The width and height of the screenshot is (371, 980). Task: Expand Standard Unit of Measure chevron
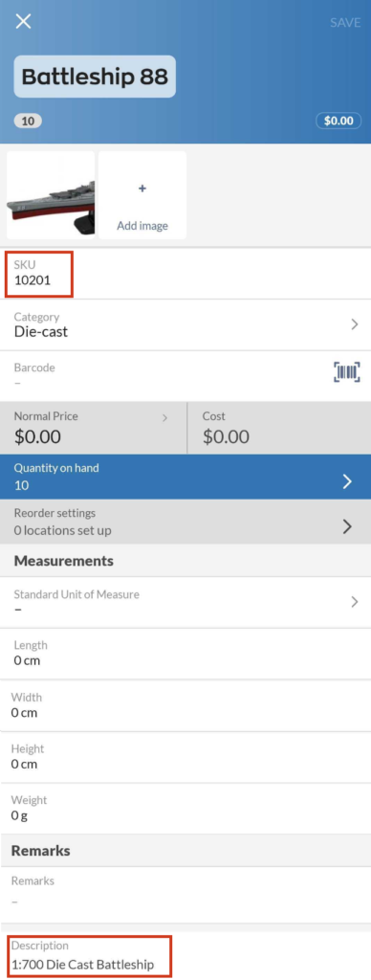tap(354, 602)
